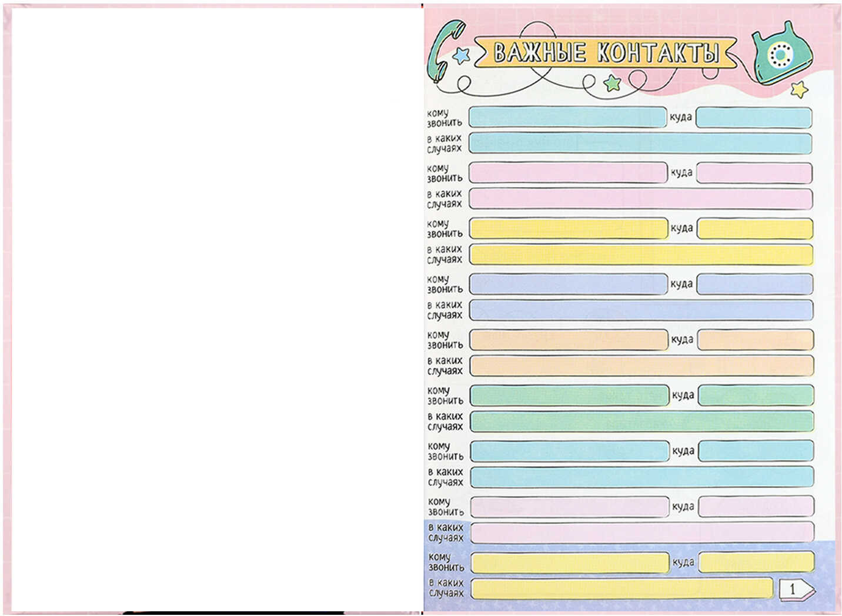This screenshot has width=842, height=616.
Task: Select the green 'куда' field
Action: tap(756, 395)
